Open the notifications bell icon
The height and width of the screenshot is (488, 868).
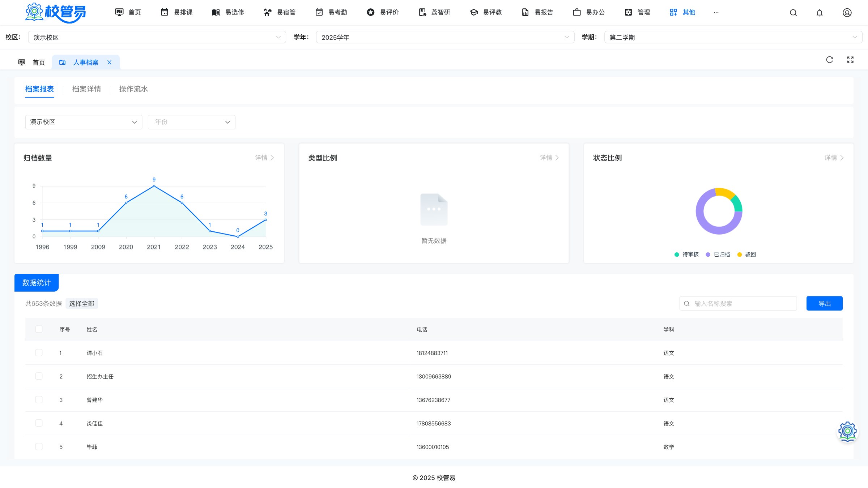(820, 13)
